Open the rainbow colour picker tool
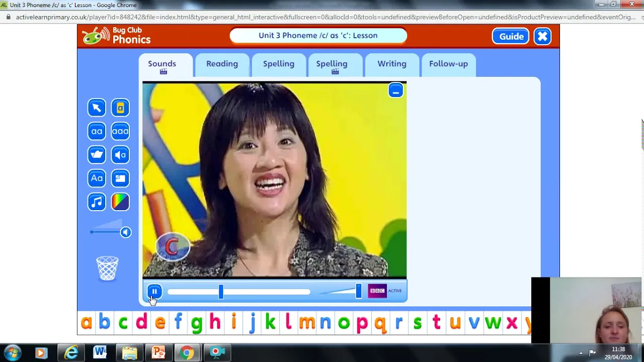This screenshot has width=644, height=362. click(x=120, y=202)
